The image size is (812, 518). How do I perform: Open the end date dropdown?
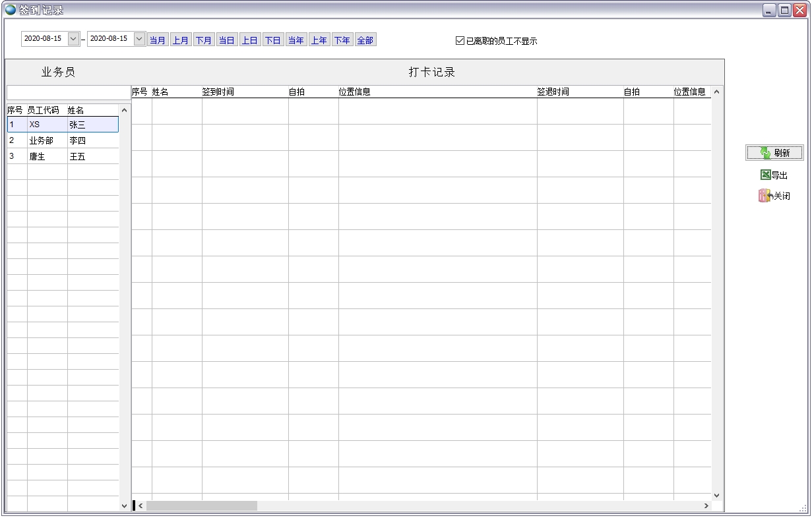(139, 39)
